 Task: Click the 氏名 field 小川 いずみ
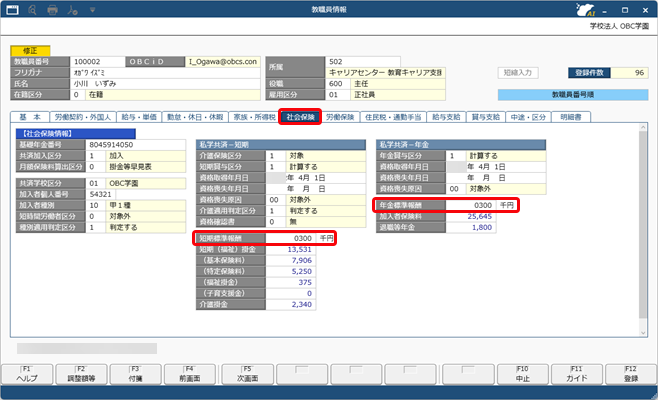(165, 84)
